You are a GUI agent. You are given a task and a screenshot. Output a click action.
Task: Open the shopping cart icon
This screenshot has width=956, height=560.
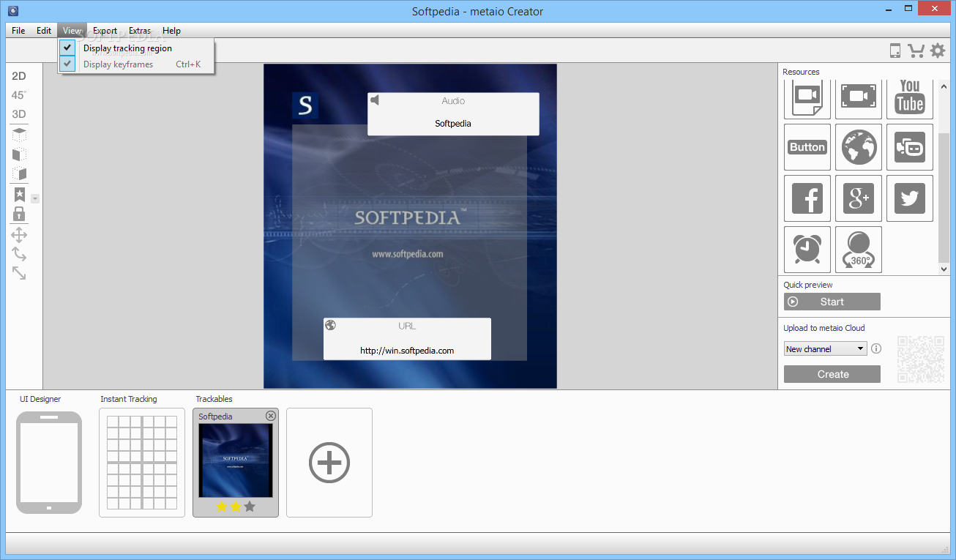click(x=916, y=51)
